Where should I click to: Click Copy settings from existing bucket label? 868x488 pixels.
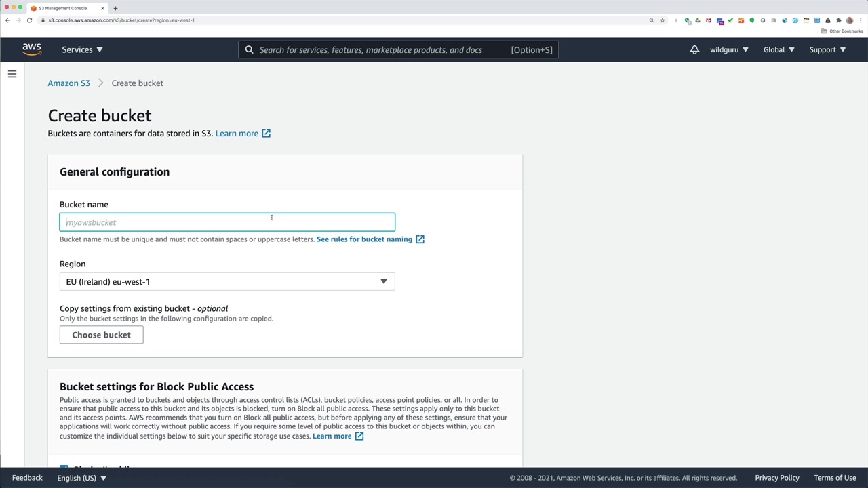pos(144,308)
